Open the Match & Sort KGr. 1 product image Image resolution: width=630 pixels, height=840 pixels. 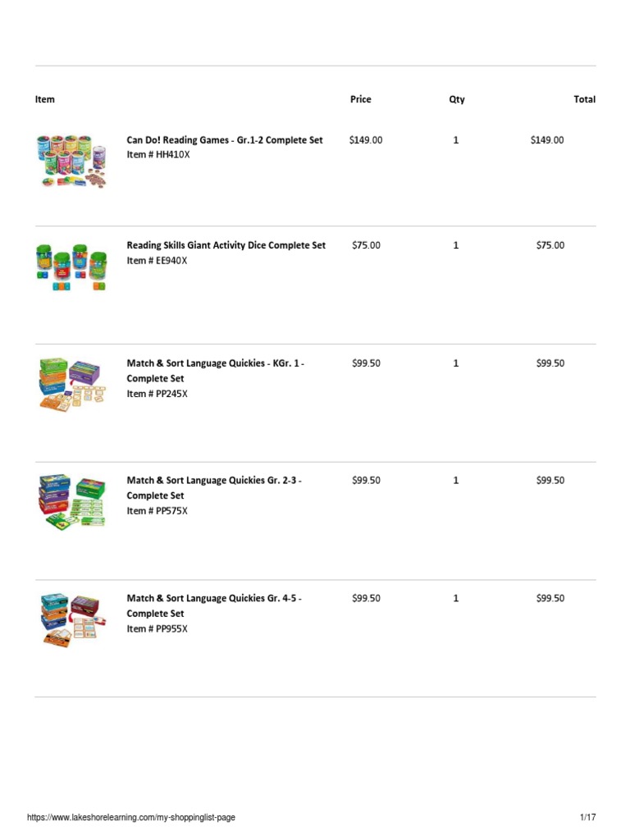tap(71, 383)
